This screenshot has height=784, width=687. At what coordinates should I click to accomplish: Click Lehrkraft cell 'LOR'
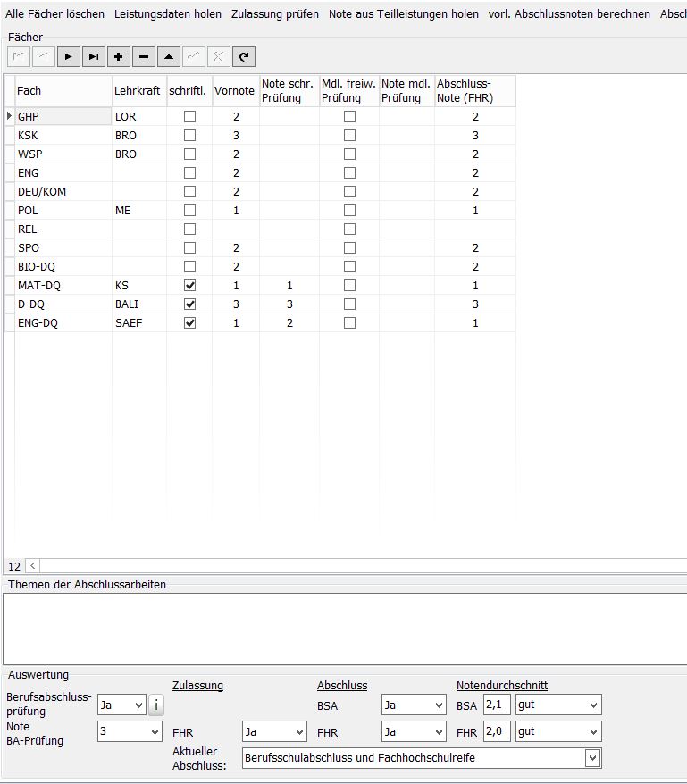click(139, 116)
